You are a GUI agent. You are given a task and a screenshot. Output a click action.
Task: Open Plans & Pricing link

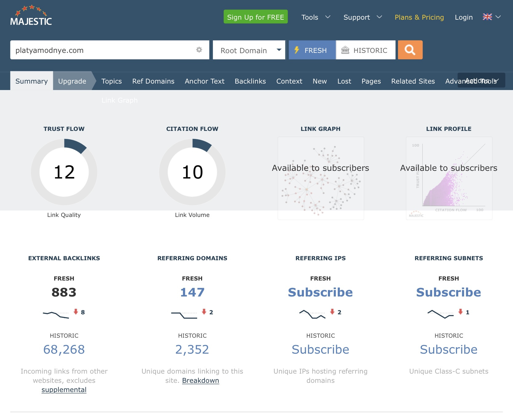419,17
